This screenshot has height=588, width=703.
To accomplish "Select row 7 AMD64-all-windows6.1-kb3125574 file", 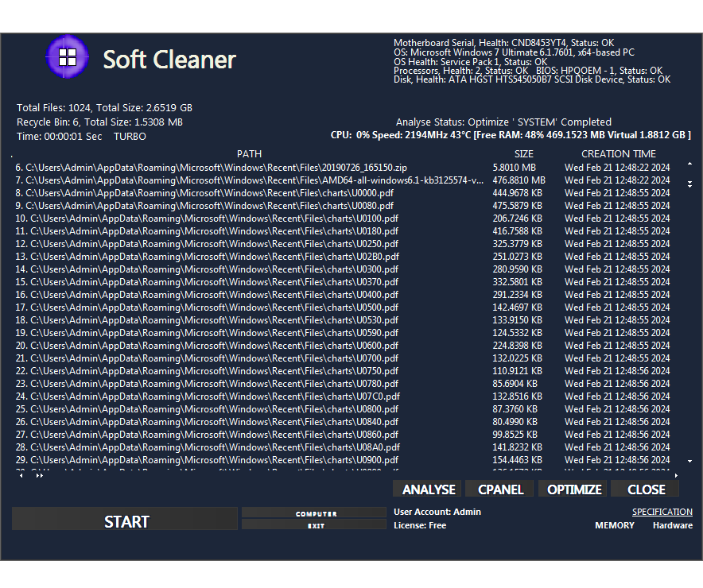I will 343,180.
